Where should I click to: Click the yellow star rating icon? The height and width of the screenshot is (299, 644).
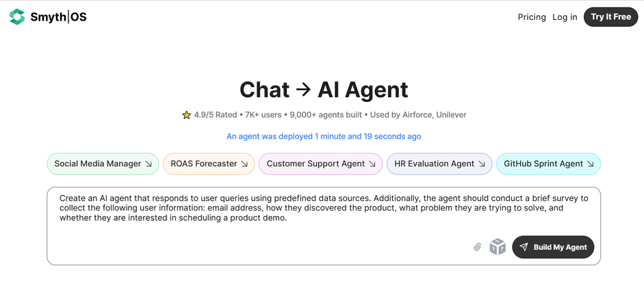click(186, 115)
